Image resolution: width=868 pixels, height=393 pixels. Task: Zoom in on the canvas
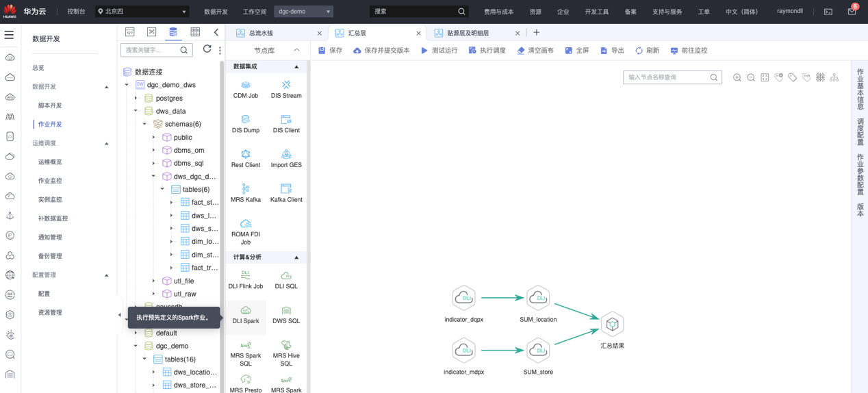(737, 77)
